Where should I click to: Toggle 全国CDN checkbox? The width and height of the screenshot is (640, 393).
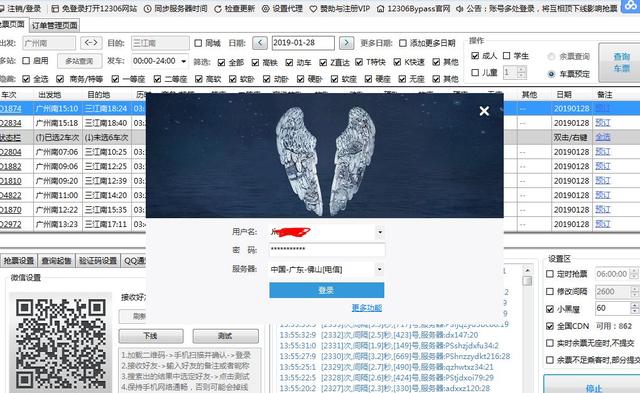pos(550,326)
